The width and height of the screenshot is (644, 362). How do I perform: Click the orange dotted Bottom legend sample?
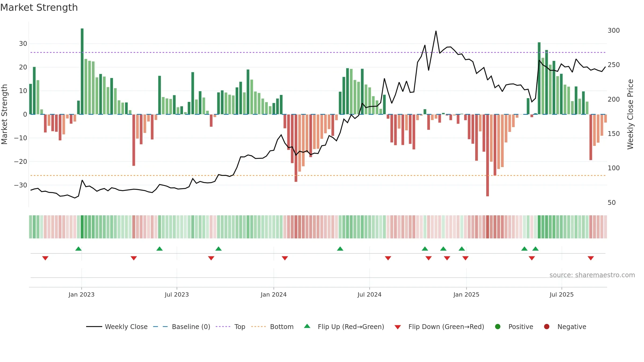[258, 327]
